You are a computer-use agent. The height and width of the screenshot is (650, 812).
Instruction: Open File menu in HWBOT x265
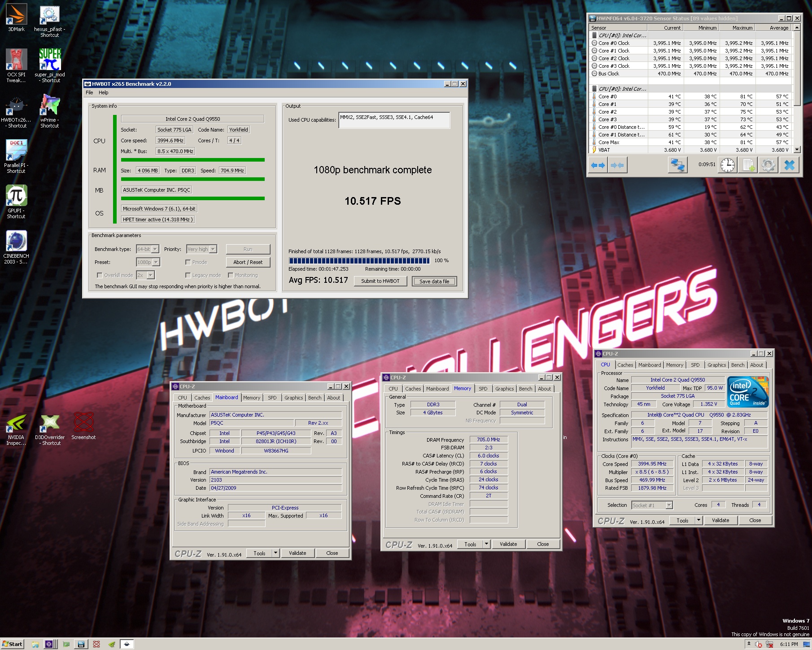pyautogui.click(x=89, y=92)
